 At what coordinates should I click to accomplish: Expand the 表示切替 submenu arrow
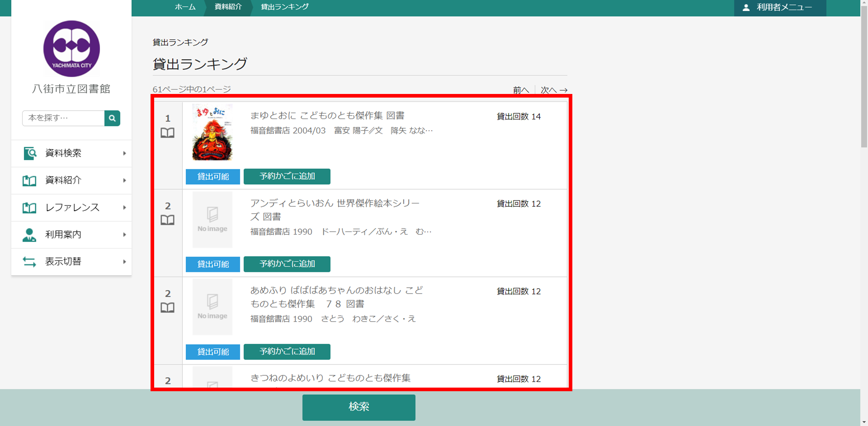[x=124, y=262]
